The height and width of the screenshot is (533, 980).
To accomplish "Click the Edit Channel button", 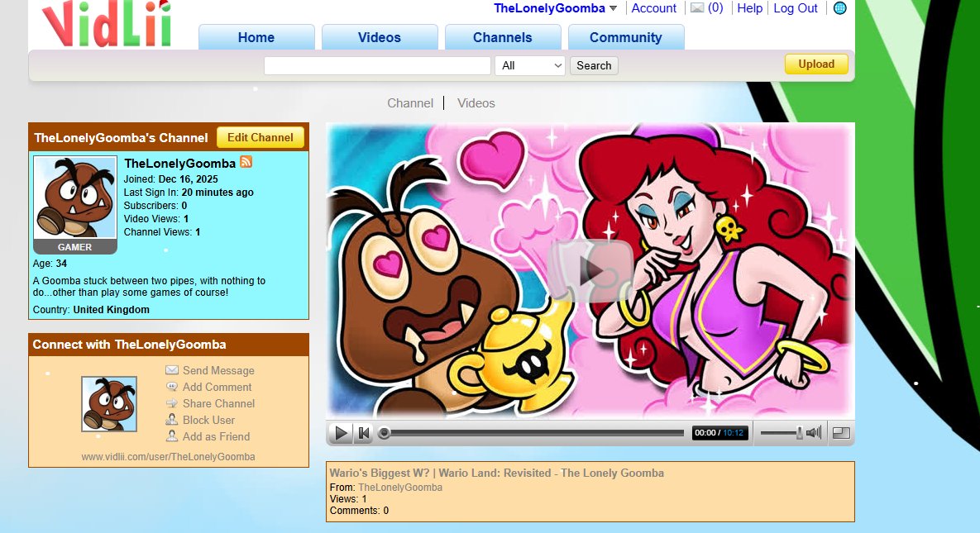I will [x=260, y=137].
